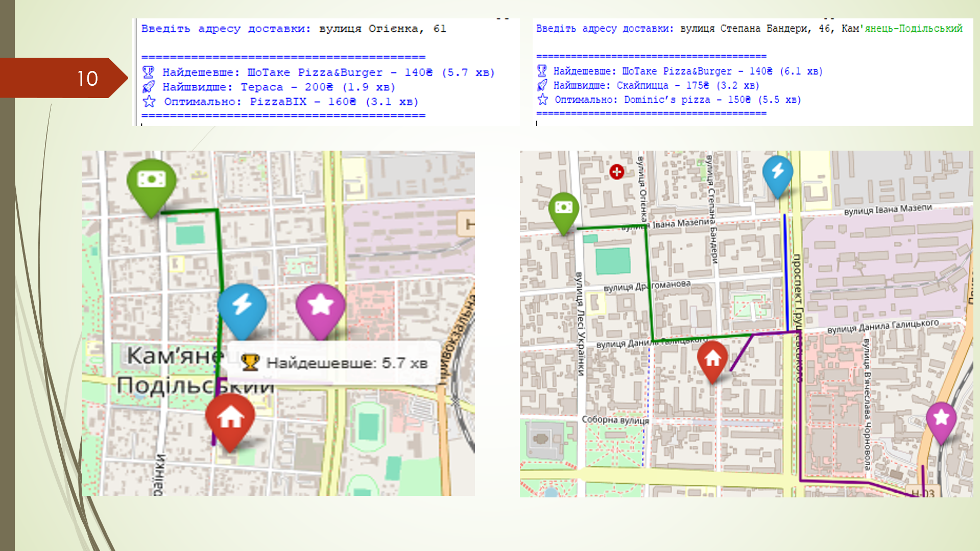Click the trophy icon in left console output
The image size is (980, 551).
point(148,72)
